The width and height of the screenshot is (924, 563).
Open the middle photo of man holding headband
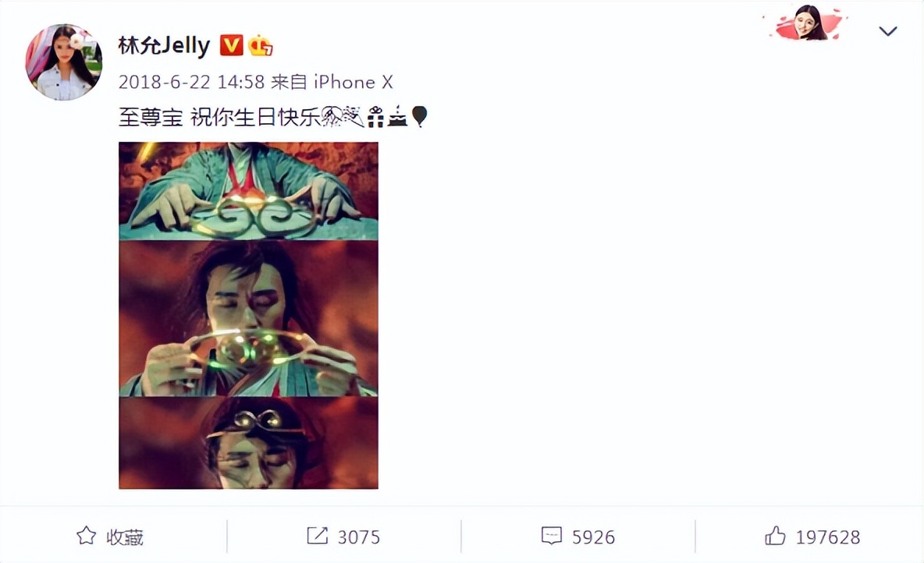249,319
